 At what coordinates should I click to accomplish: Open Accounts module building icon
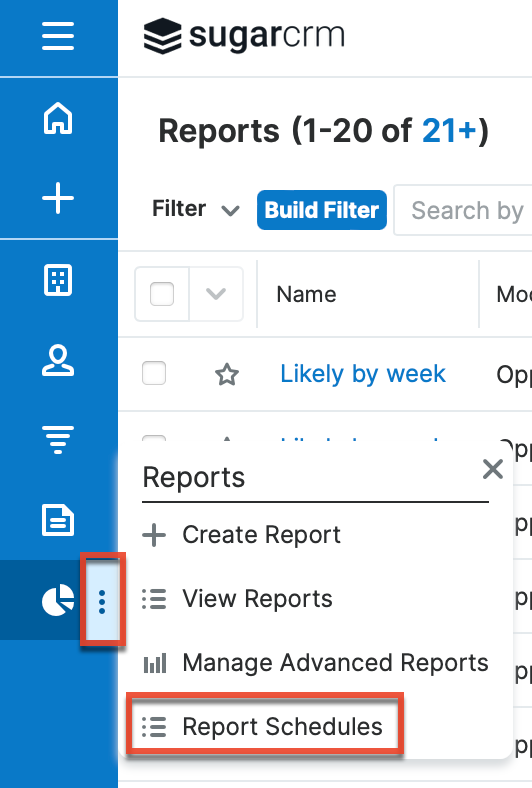tap(58, 279)
